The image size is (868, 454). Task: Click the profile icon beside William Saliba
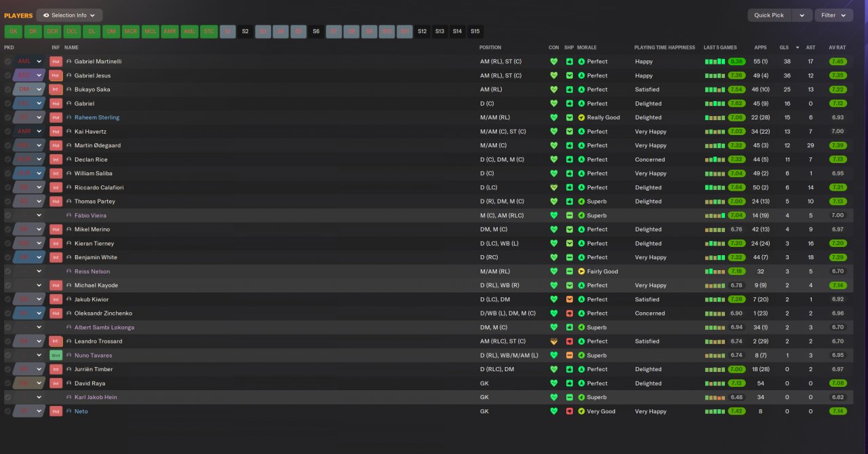pos(69,174)
